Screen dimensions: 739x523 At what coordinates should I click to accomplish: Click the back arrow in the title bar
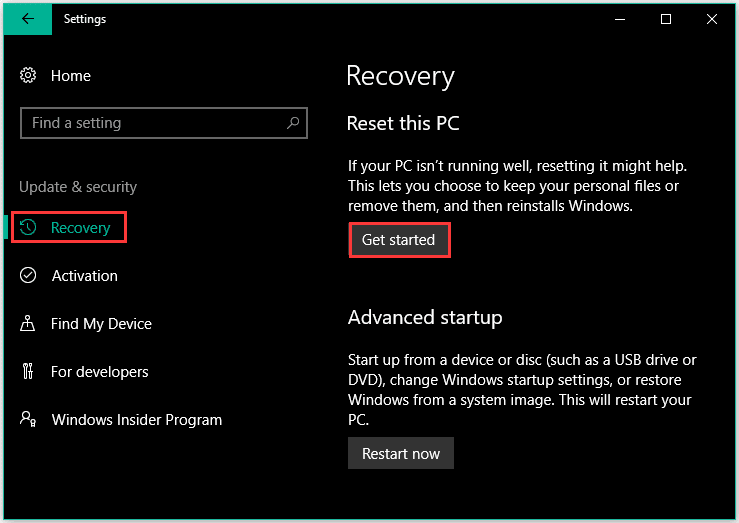tap(27, 19)
